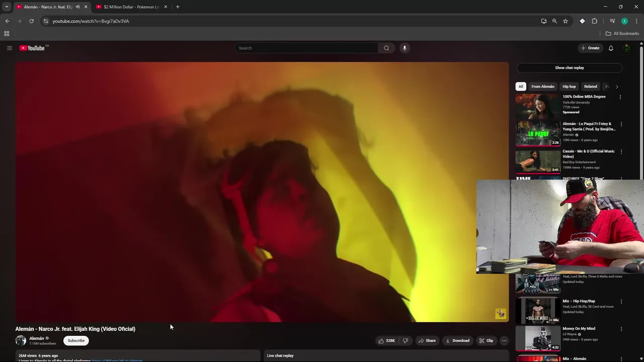The width and height of the screenshot is (644, 362).
Task: Open the zoom indicator in address bar
Action: point(554,21)
